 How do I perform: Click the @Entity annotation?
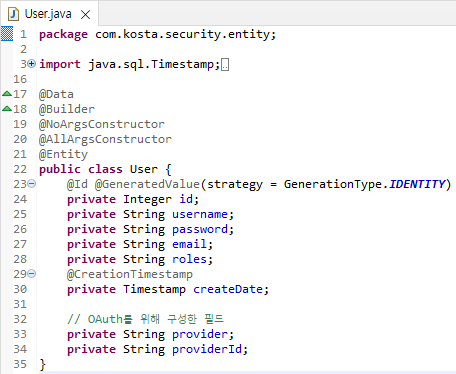pyautogui.click(x=63, y=154)
